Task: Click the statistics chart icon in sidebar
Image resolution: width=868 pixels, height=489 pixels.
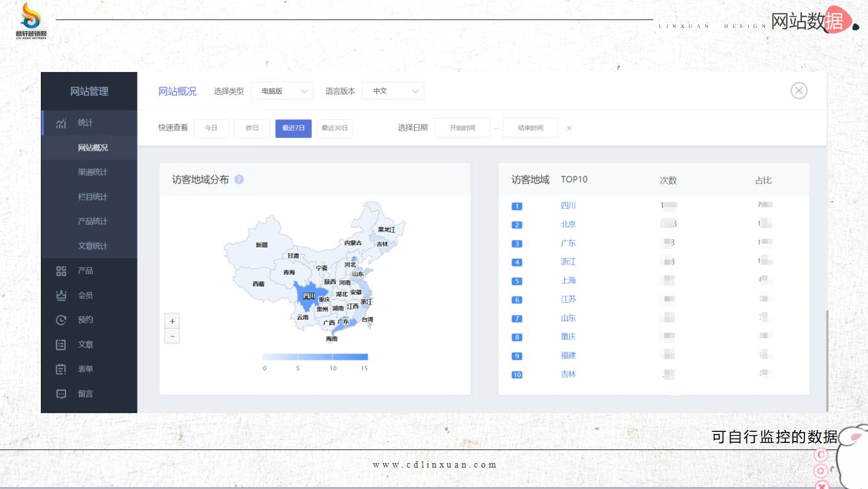Action: (x=61, y=123)
